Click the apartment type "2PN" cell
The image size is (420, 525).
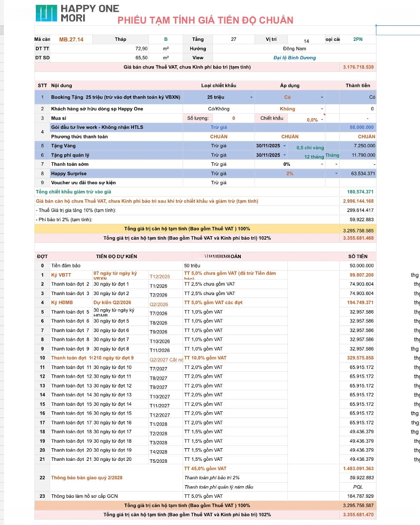[357, 39]
